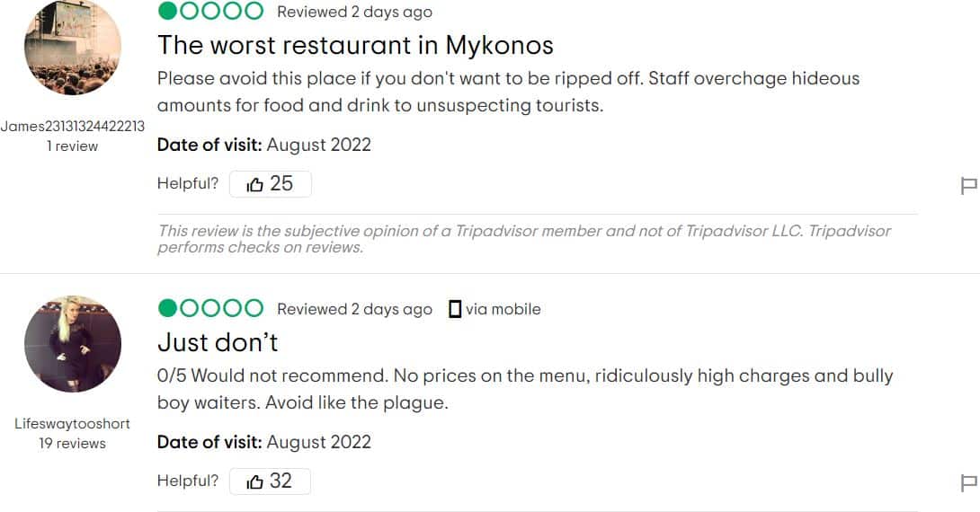980x512 pixels.
Task: Open James23131324422213's profile picture
Action: [73, 47]
